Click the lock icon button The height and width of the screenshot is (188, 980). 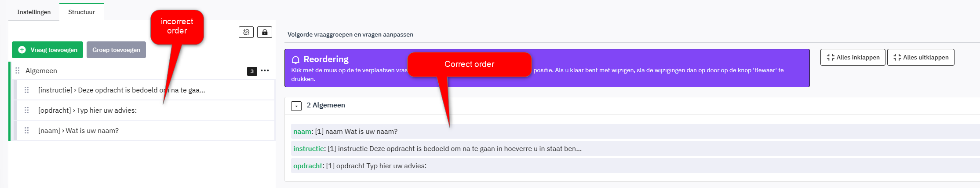[265, 32]
